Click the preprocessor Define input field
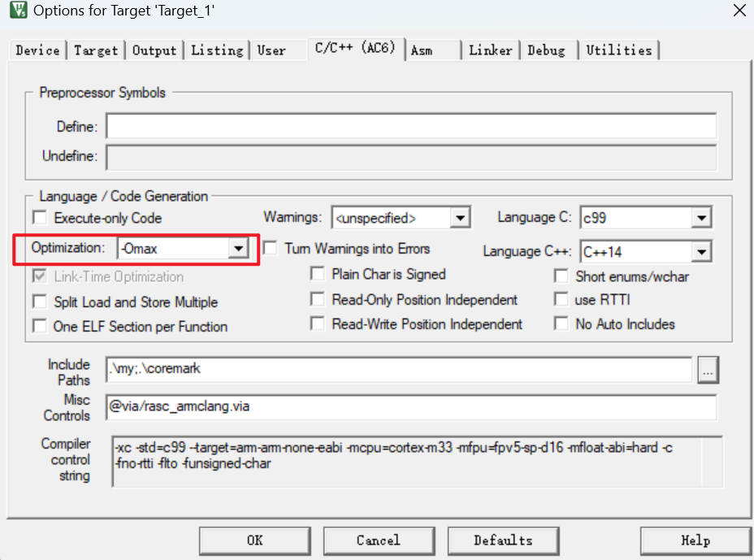754x560 pixels. click(411, 127)
